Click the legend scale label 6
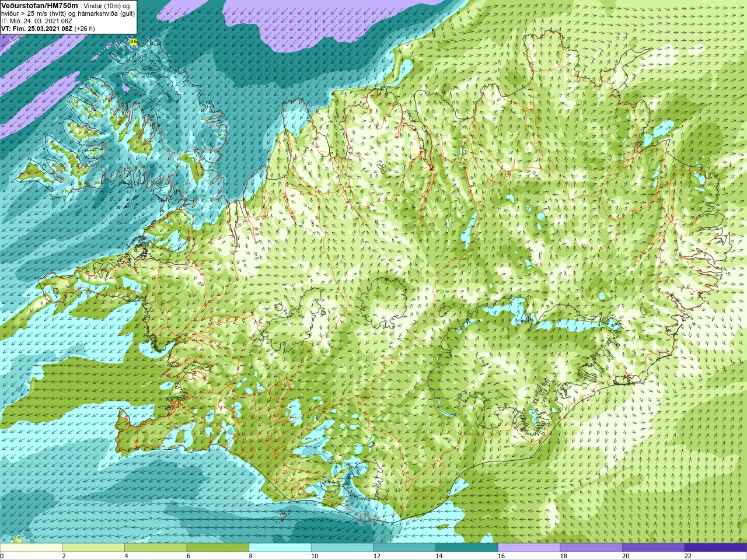The image size is (747, 560). pyautogui.click(x=188, y=556)
